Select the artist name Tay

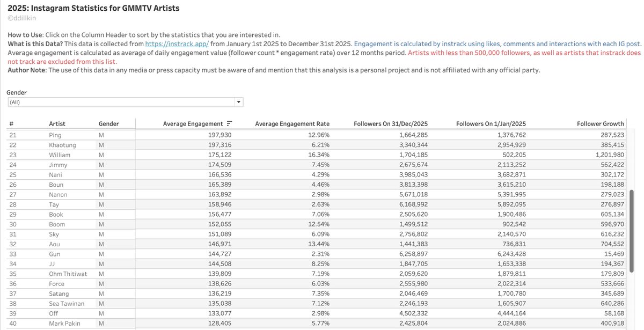tap(54, 204)
